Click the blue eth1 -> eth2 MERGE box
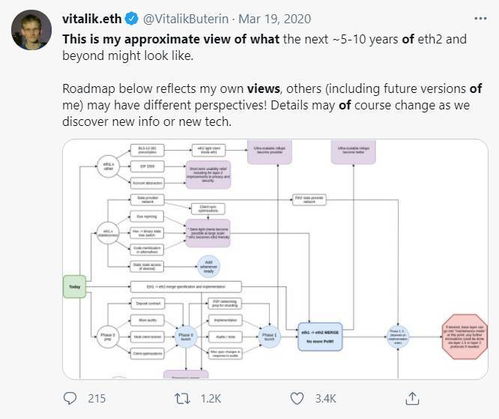Image resolution: width=499 pixels, height=419 pixels. click(320, 337)
